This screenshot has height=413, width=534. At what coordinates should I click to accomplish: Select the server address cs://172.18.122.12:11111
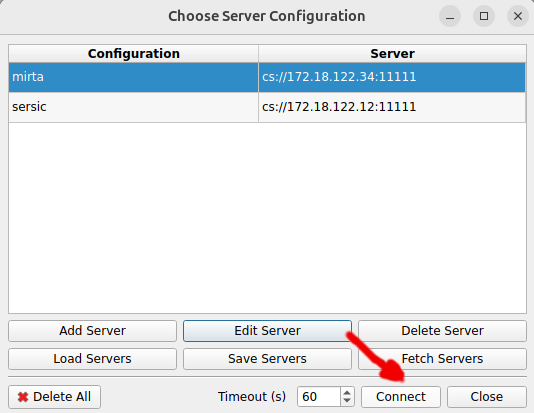(339, 107)
